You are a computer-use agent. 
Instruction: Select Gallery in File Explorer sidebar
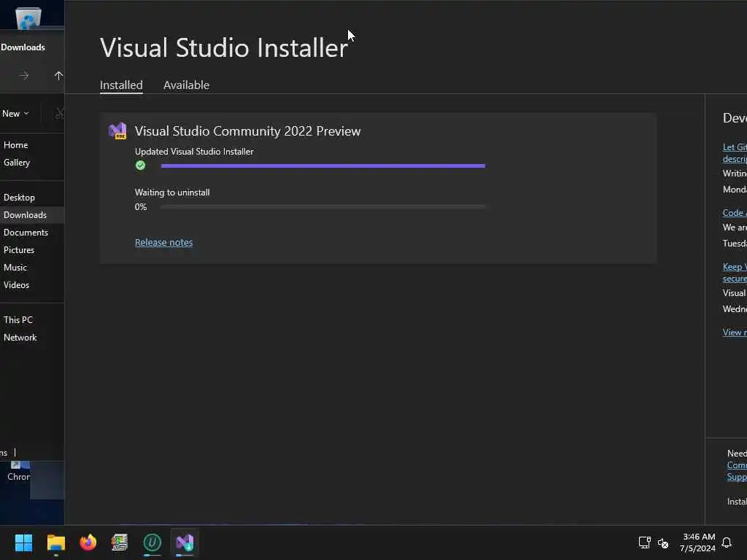click(32, 163)
